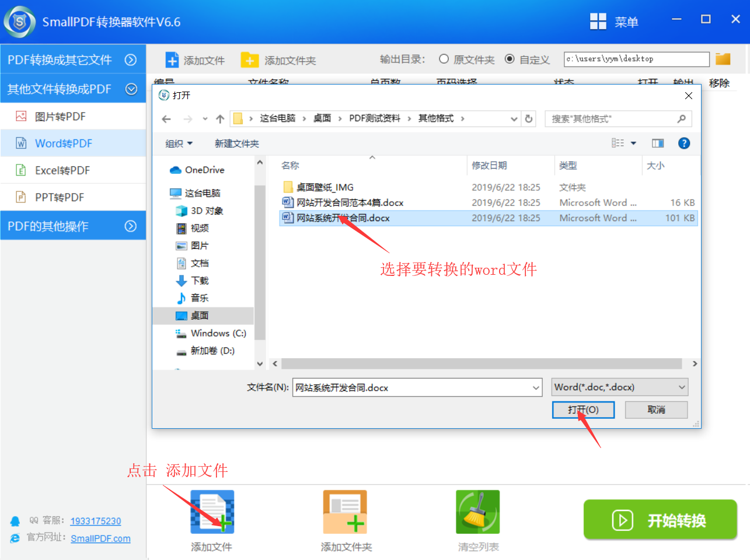Select PPT to PDF in sidebar

point(60,197)
